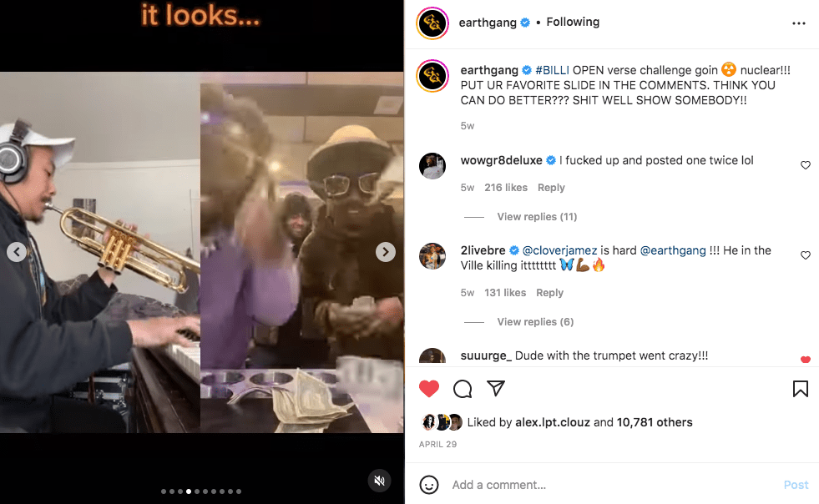The height and width of the screenshot is (504, 819).
Task: Like 2livebre's comment with the heart
Action: (806, 255)
